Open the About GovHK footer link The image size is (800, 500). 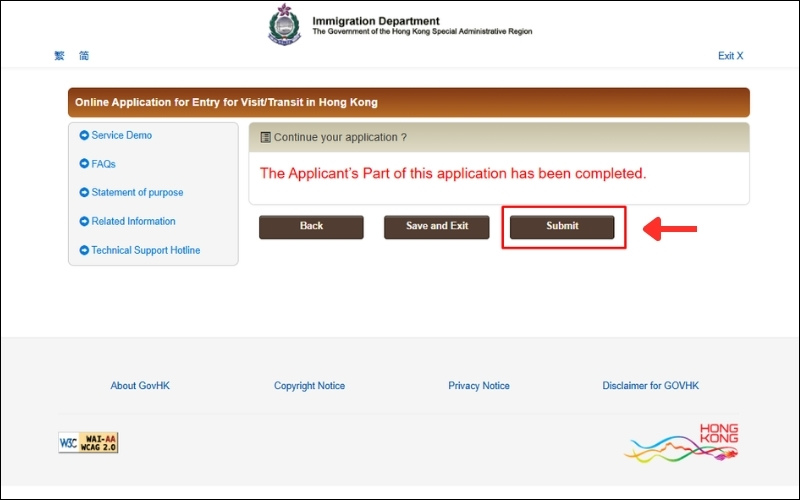(140, 386)
